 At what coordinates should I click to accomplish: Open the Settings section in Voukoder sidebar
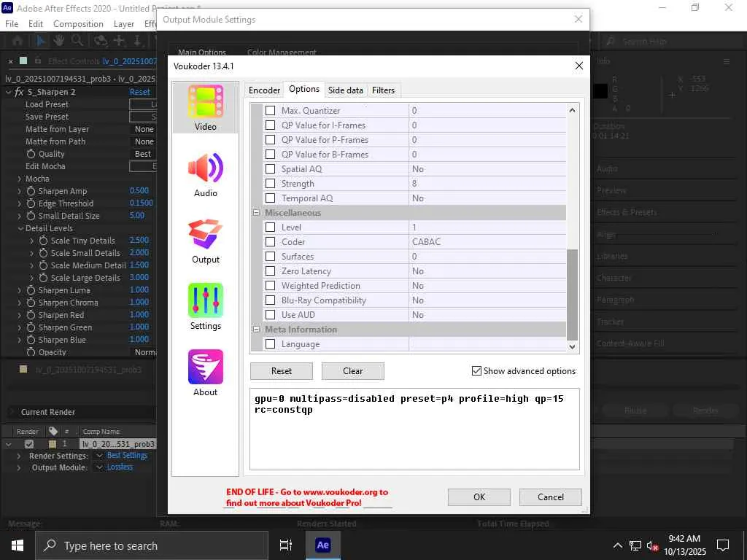205,307
